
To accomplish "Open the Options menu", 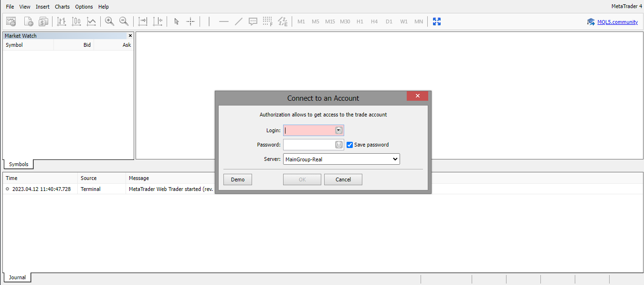I will (x=84, y=7).
